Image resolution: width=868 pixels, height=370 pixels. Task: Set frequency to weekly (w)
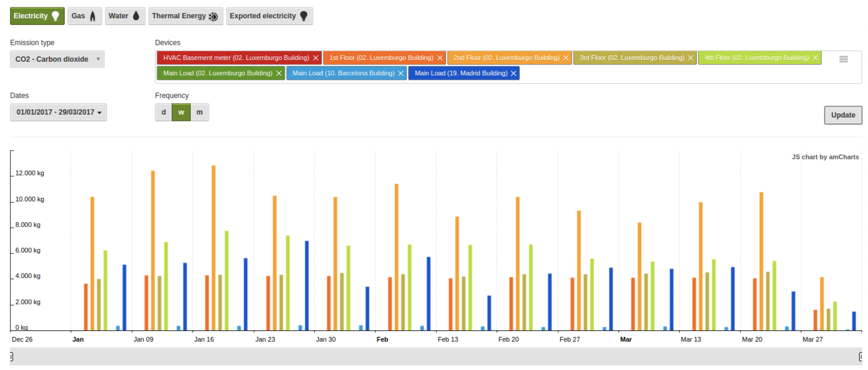181,112
